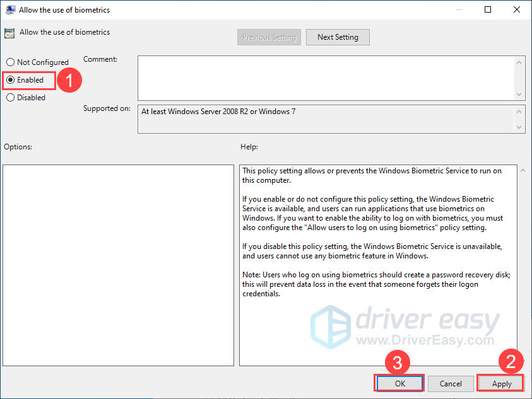
Task: Go to the Next Setting
Action: [338, 37]
